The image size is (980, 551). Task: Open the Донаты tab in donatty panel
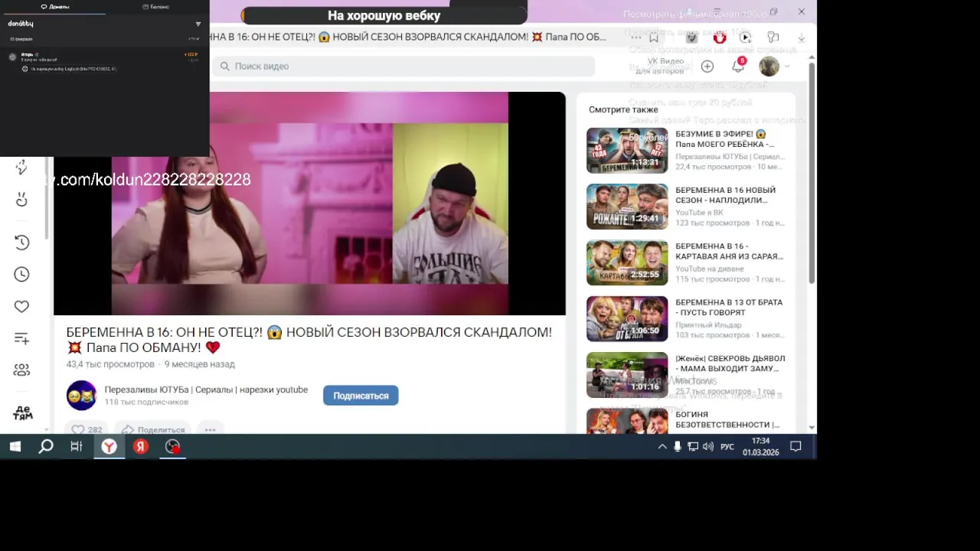(x=54, y=6)
